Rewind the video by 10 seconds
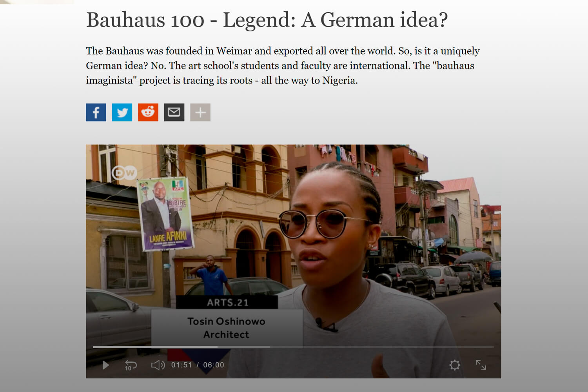 tap(130, 365)
